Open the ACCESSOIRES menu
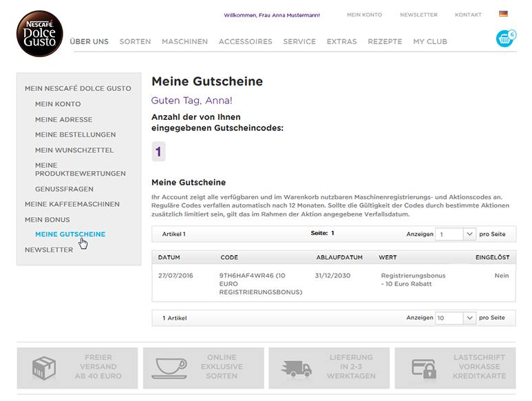This screenshot has height=401, width=532. [x=245, y=41]
